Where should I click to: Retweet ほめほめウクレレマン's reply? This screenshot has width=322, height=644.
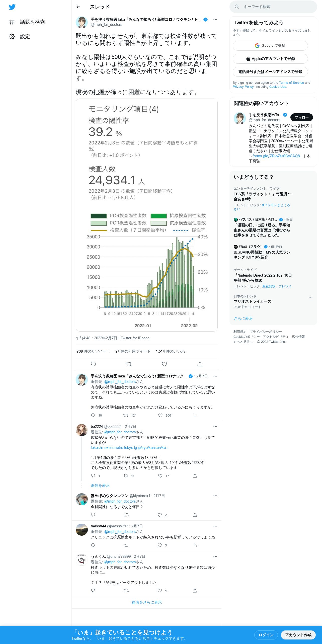click(x=126, y=515)
